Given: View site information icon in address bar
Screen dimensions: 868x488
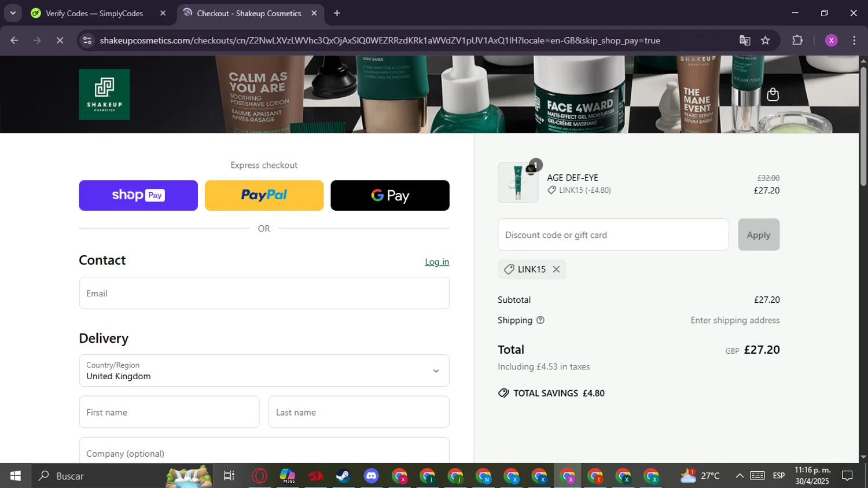Looking at the screenshot, I should [87, 41].
